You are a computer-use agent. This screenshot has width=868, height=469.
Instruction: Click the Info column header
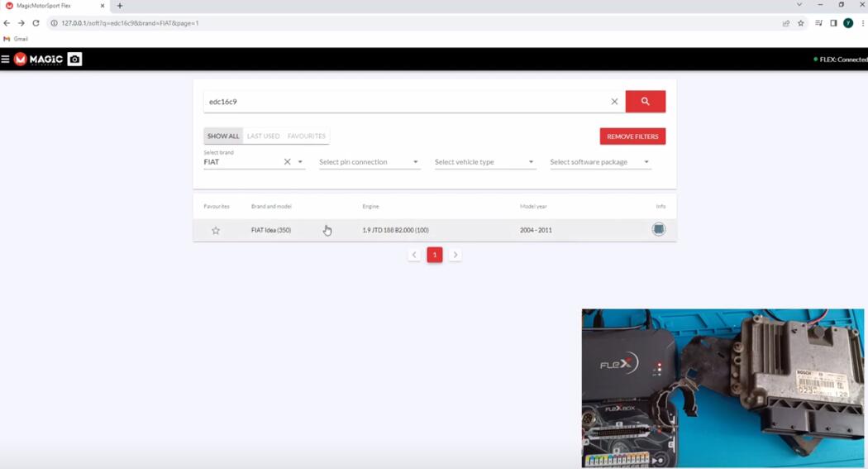pyautogui.click(x=661, y=207)
